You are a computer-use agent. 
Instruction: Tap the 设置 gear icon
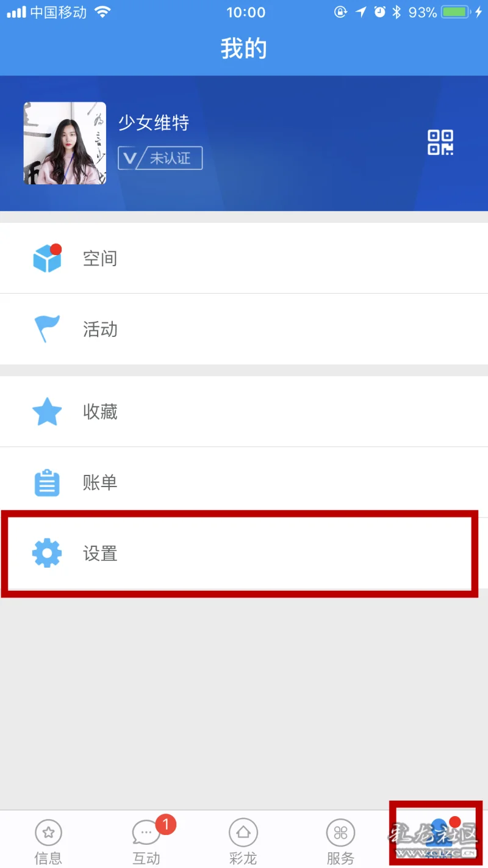[47, 554]
